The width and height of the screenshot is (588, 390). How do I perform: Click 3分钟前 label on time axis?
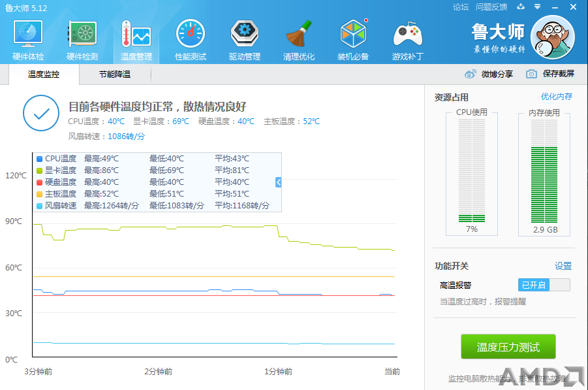point(39,372)
